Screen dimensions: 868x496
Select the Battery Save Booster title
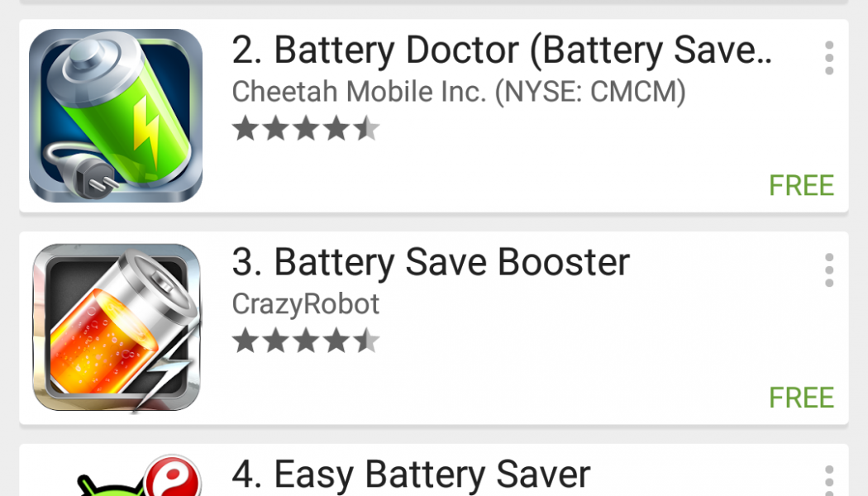click(431, 263)
